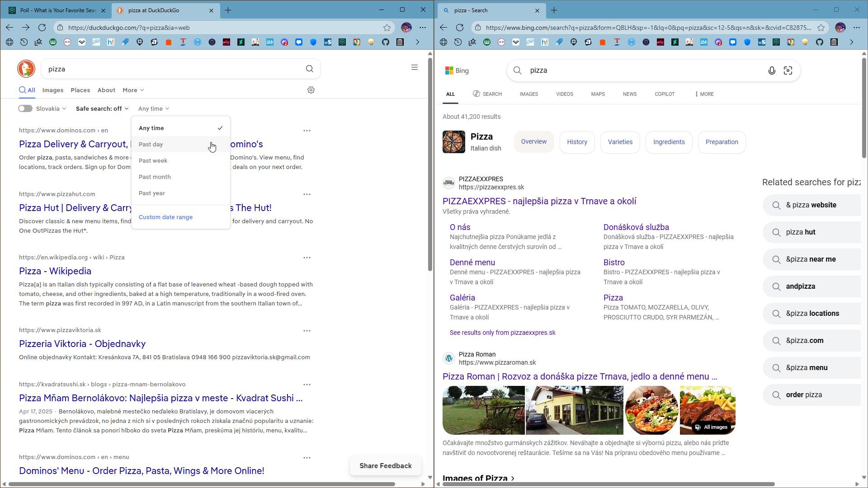Expand the Slovakia region dropdown
The image size is (868, 488).
coord(51,108)
